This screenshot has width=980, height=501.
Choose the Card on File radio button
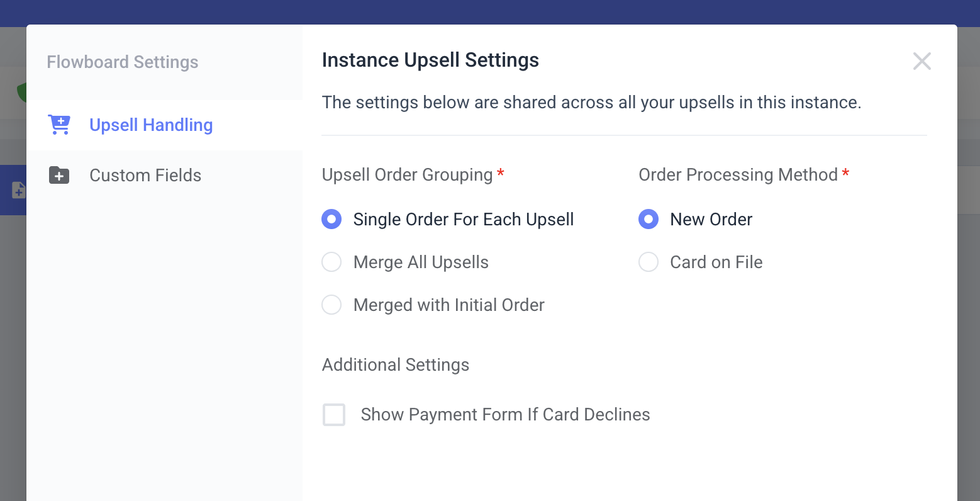[x=649, y=262]
